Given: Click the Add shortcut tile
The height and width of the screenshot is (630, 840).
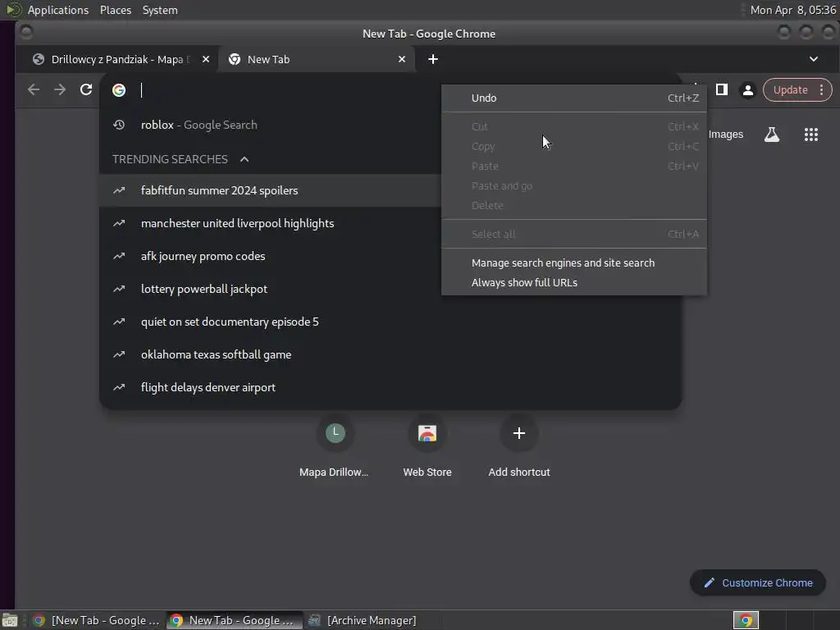Looking at the screenshot, I should (x=518, y=448).
